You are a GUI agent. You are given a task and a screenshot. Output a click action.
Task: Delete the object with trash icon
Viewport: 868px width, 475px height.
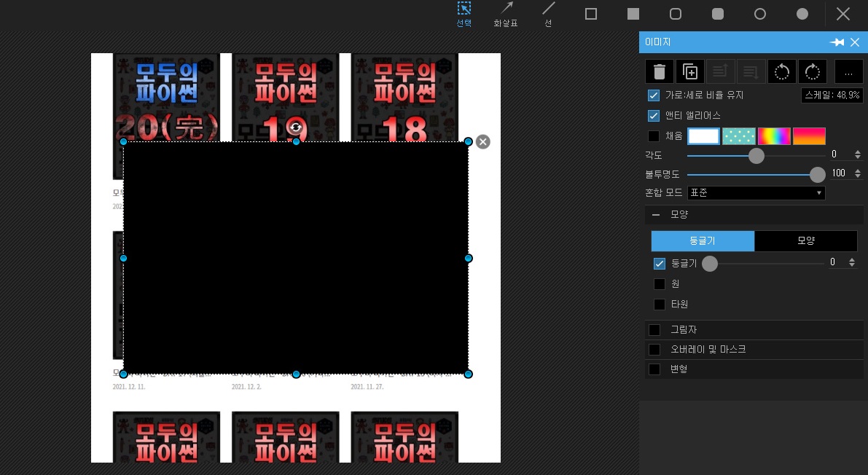point(660,71)
